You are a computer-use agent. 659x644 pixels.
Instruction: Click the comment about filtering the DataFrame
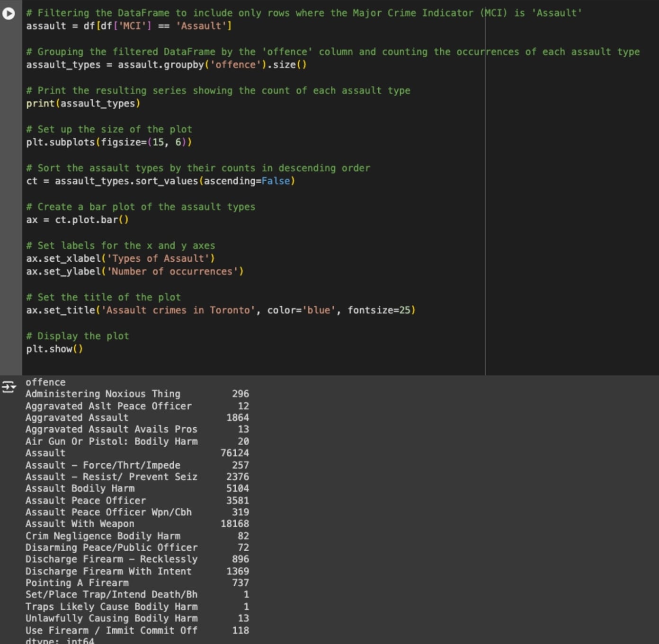tap(304, 13)
